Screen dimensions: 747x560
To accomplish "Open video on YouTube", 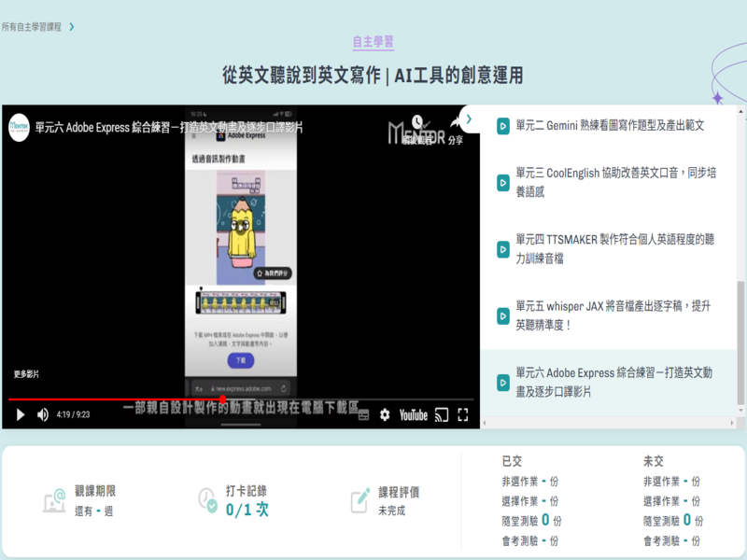I will [x=413, y=414].
